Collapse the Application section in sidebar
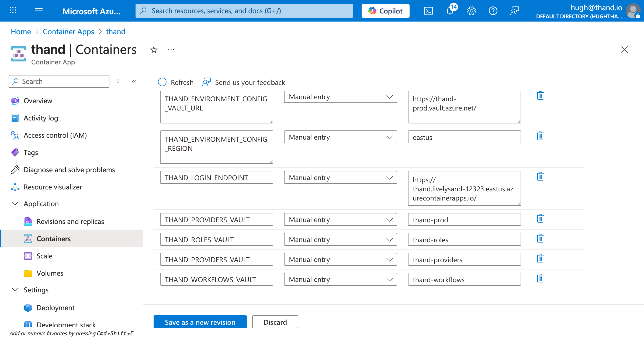644x339 pixels. tap(15, 203)
